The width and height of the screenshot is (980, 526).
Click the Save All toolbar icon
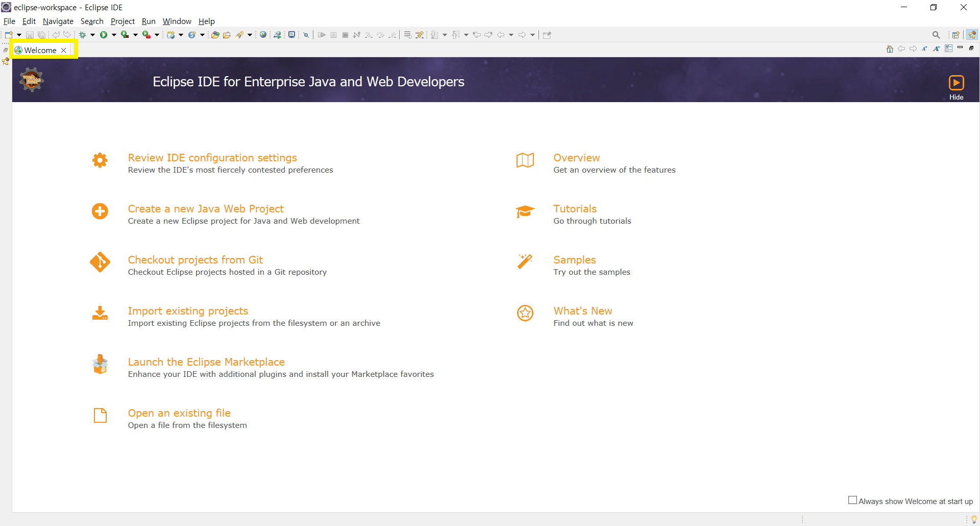click(x=41, y=35)
